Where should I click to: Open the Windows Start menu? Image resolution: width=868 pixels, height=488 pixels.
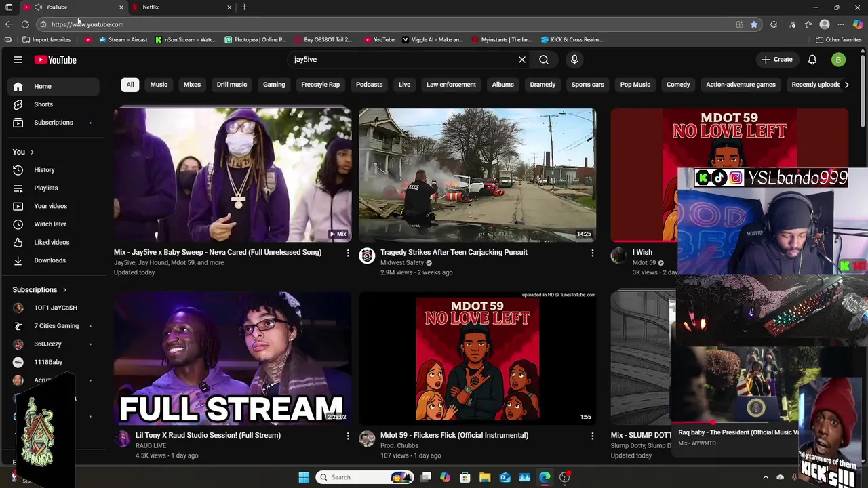click(x=304, y=477)
